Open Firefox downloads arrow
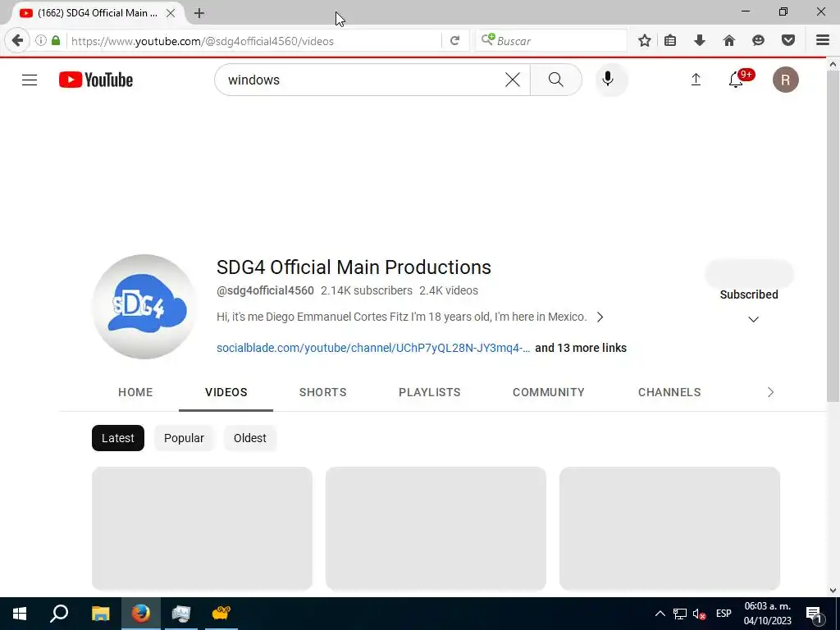840x630 pixels. coord(699,40)
